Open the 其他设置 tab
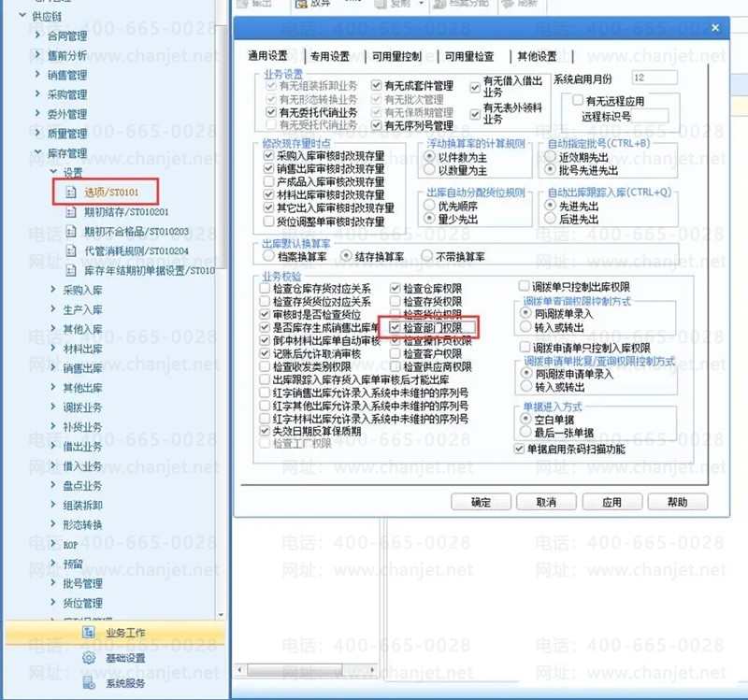Screen dimensions: 748x700 click(537, 56)
